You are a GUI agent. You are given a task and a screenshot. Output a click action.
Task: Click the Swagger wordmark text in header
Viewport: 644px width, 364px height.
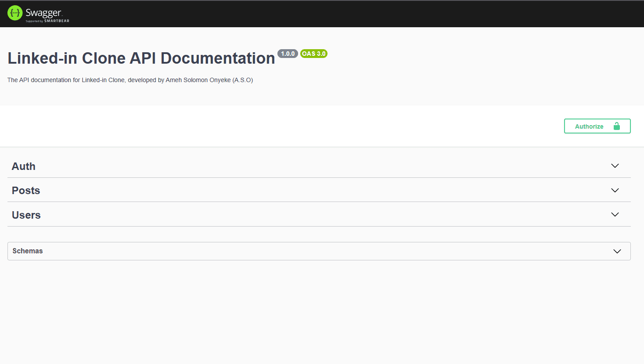(43, 12)
